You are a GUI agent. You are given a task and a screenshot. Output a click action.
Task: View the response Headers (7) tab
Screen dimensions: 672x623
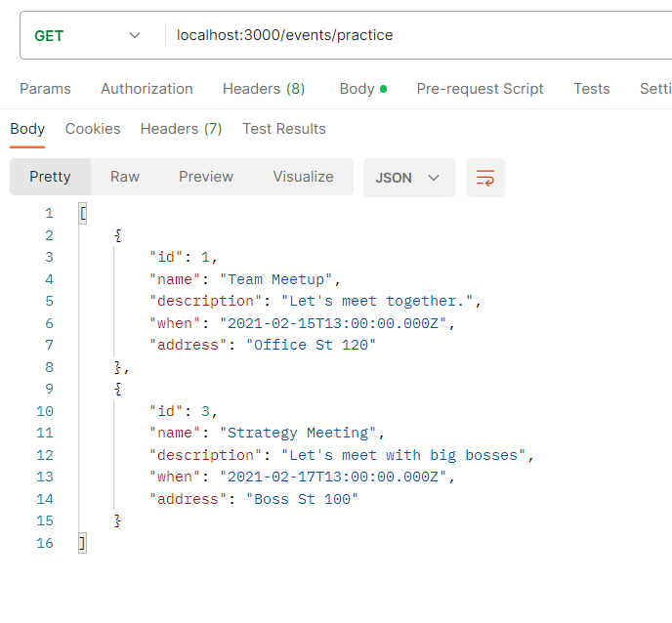(181, 129)
